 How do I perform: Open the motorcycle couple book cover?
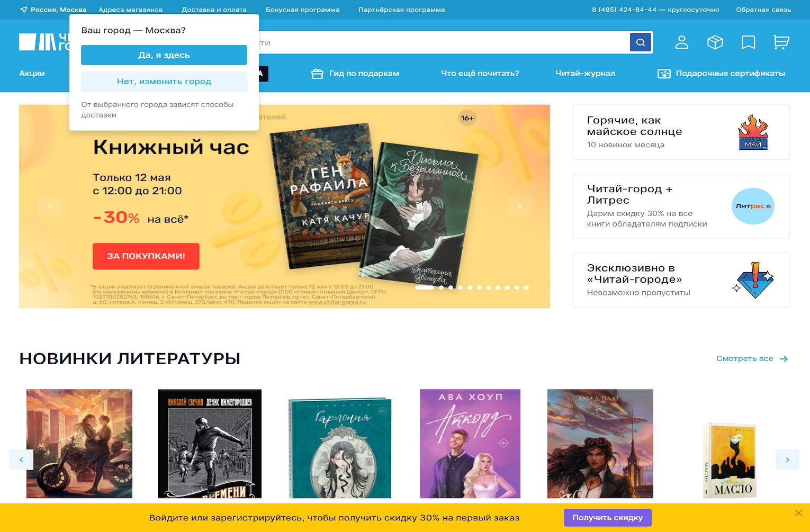point(79,444)
